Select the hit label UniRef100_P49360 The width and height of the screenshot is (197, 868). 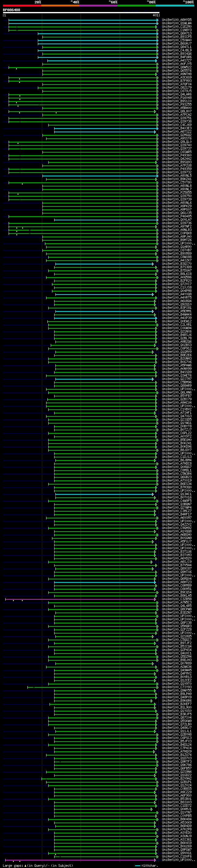[x=177, y=155]
